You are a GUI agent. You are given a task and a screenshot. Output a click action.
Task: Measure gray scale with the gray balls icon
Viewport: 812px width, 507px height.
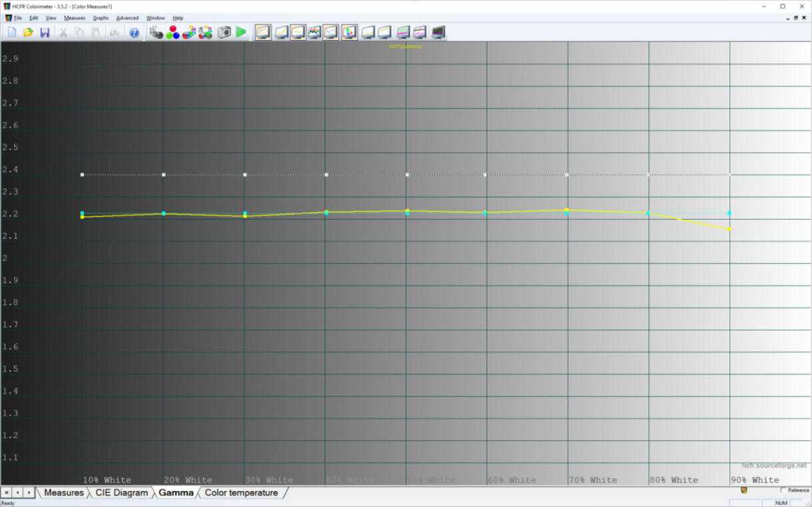156,32
